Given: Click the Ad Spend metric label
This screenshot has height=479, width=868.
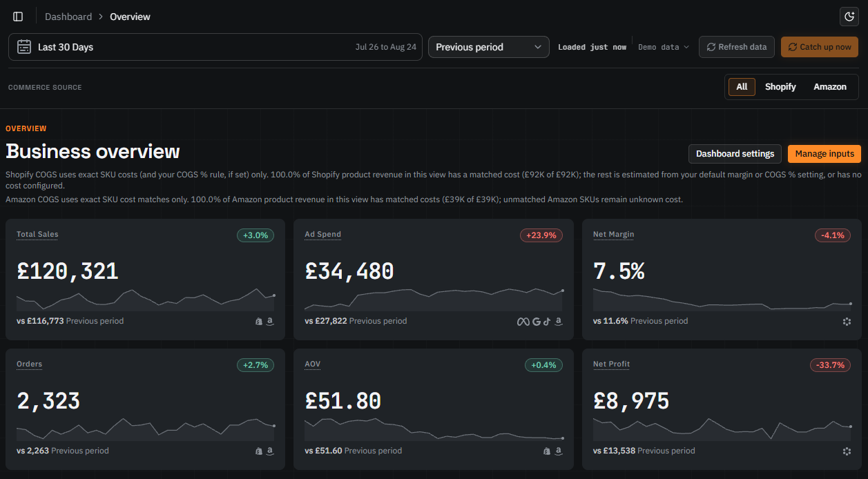Looking at the screenshot, I should coord(323,235).
